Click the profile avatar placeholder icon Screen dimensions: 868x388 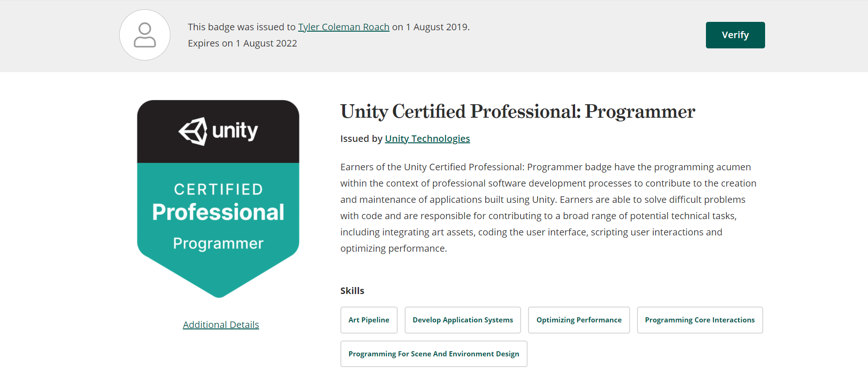click(x=145, y=35)
